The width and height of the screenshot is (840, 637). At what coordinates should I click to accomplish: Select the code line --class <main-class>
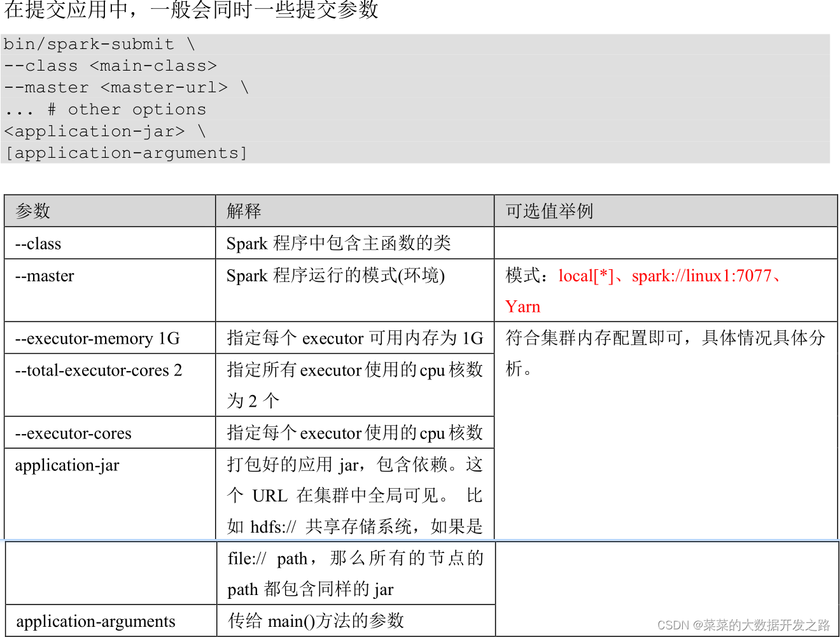(110, 66)
